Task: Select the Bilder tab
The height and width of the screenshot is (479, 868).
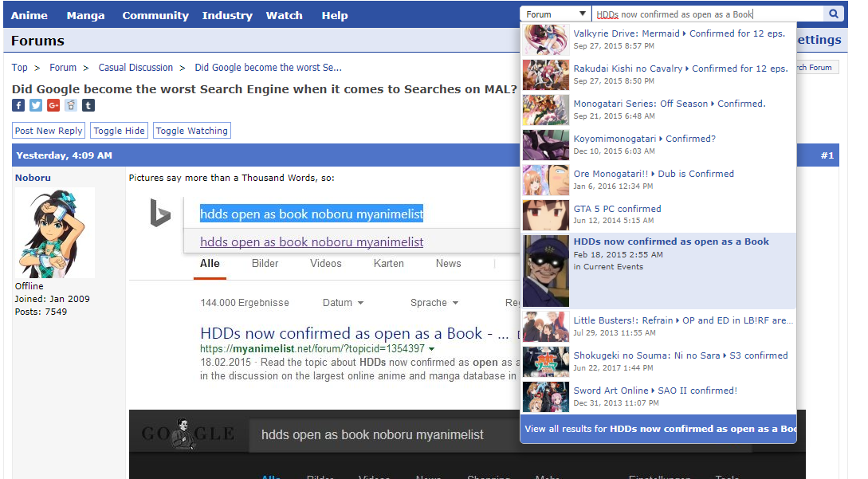Action: (265, 264)
